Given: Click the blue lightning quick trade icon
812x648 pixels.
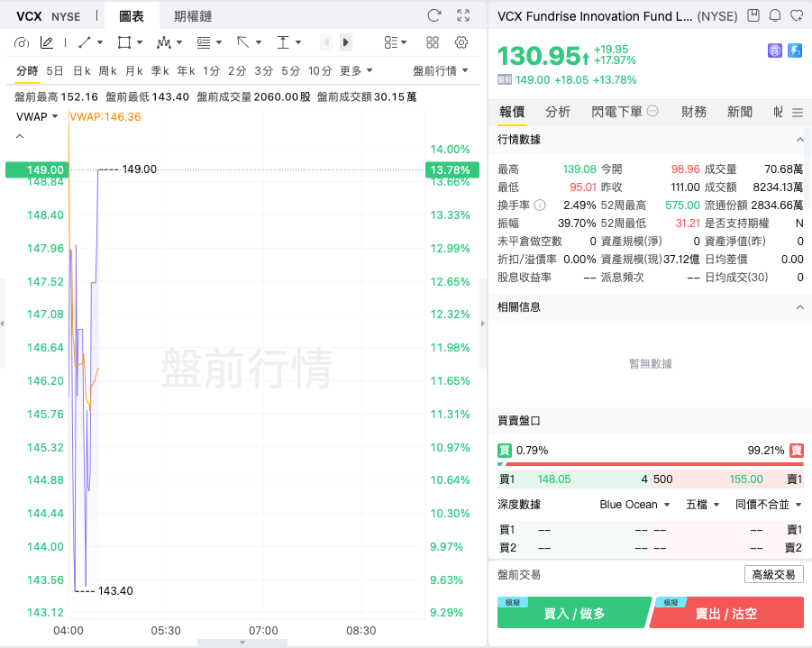Looking at the screenshot, I should [795, 51].
